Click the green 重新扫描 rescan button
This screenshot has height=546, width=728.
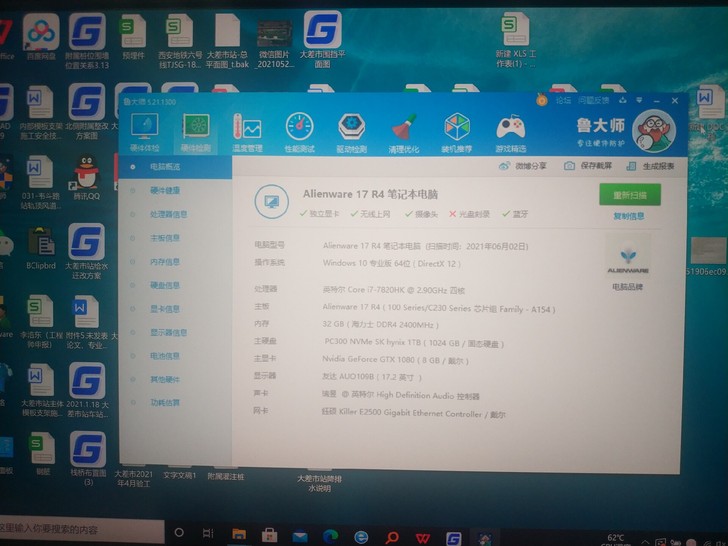coord(630,195)
